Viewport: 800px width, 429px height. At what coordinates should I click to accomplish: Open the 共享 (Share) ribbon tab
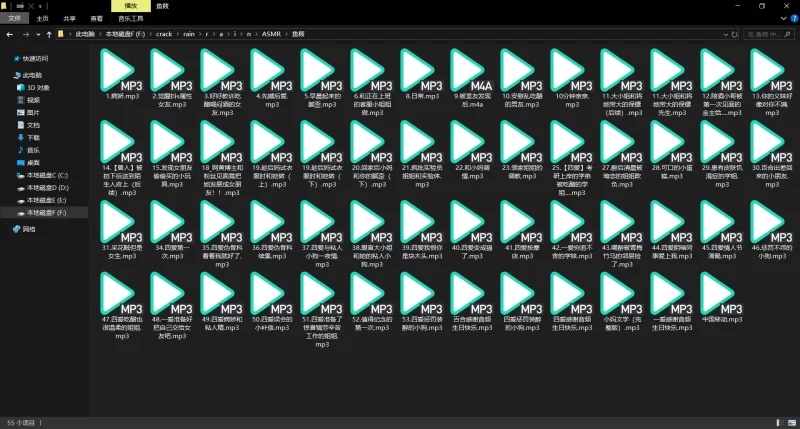[x=69, y=18]
